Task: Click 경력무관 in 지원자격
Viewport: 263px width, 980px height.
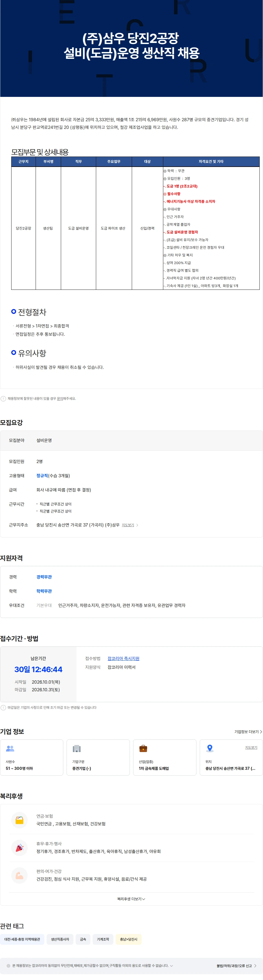Action: tap(44, 577)
